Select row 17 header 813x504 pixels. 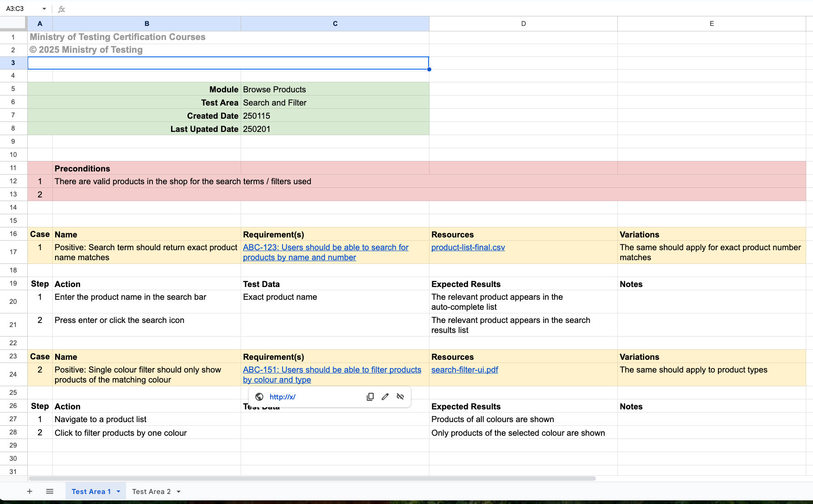coord(13,252)
